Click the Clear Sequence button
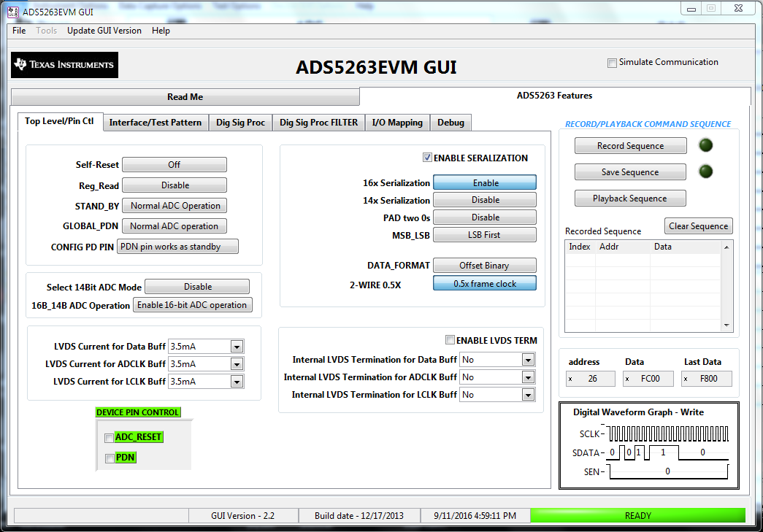This screenshot has width=763, height=532. tap(698, 226)
